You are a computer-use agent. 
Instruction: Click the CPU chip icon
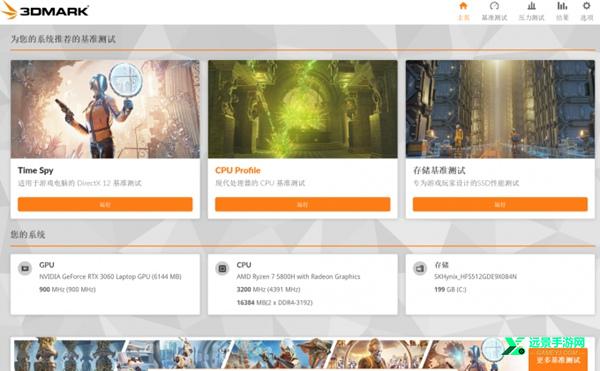(x=222, y=268)
